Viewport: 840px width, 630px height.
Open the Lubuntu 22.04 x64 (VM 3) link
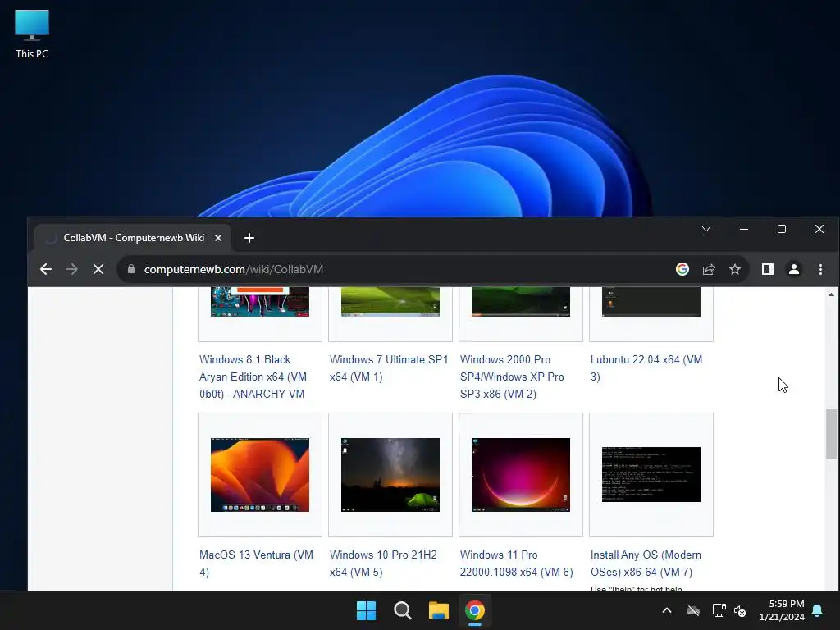tap(646, 368)
